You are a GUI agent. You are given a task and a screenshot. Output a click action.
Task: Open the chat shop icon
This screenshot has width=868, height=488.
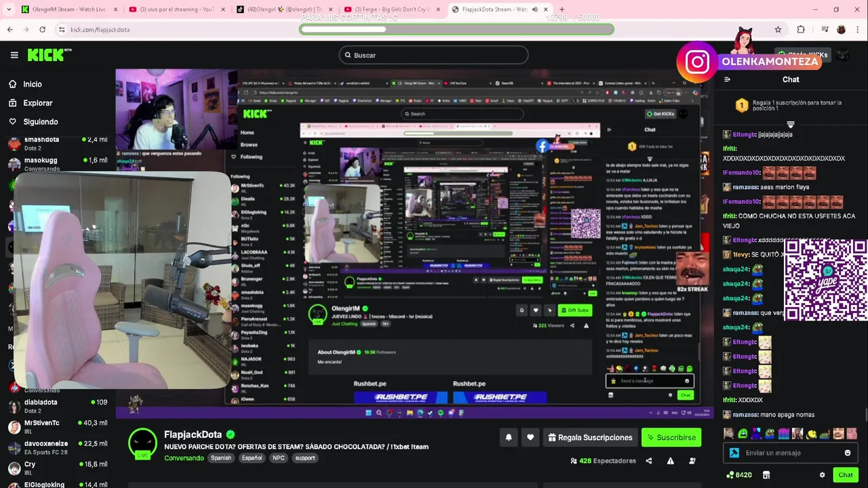tap(766, 475)
